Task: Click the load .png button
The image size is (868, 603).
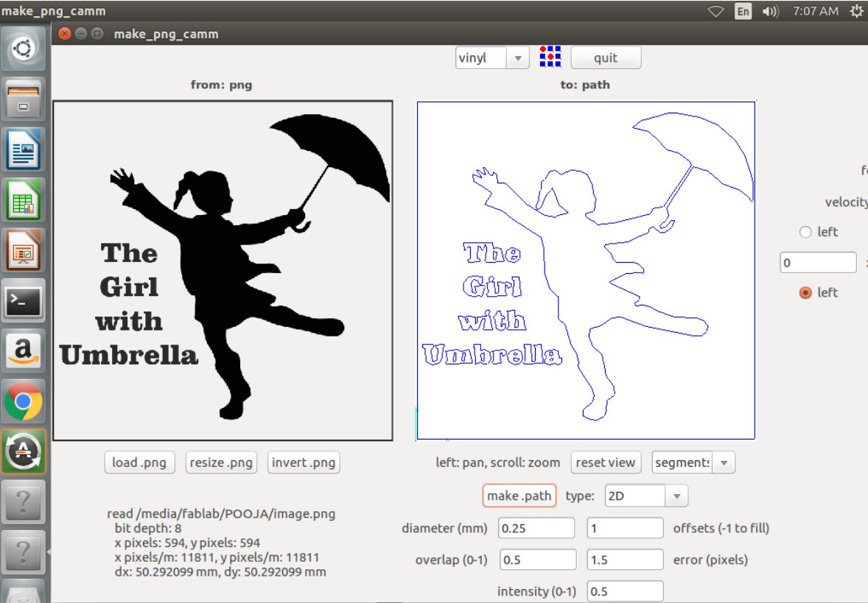Action: click(139, 462)
